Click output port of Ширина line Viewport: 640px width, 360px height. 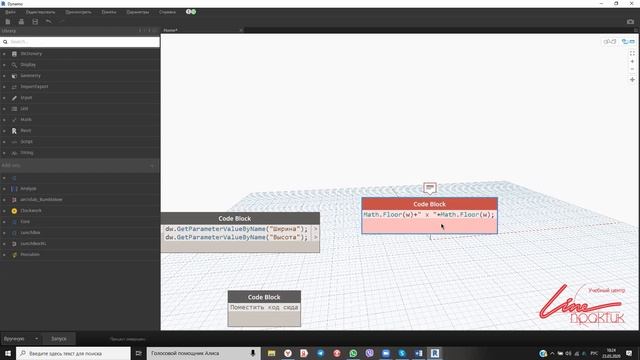pyautogui.click(x=315, y=229)
